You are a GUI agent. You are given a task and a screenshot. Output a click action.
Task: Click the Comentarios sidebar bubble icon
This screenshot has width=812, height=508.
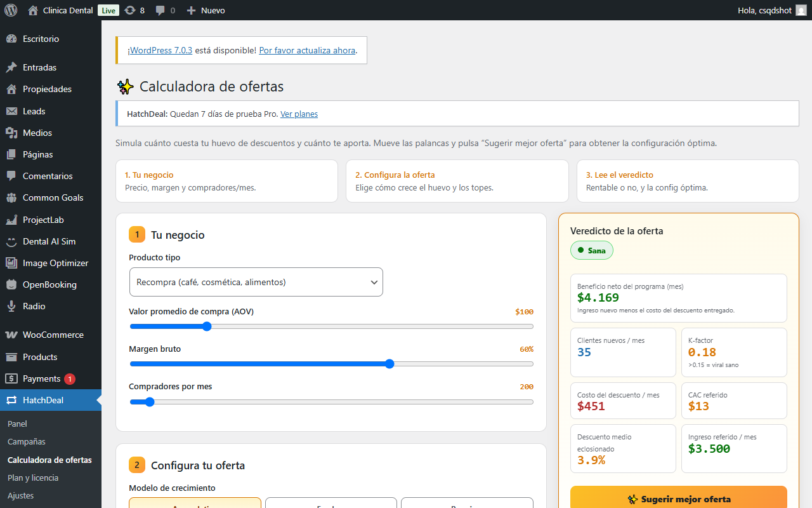pos(11,176)
